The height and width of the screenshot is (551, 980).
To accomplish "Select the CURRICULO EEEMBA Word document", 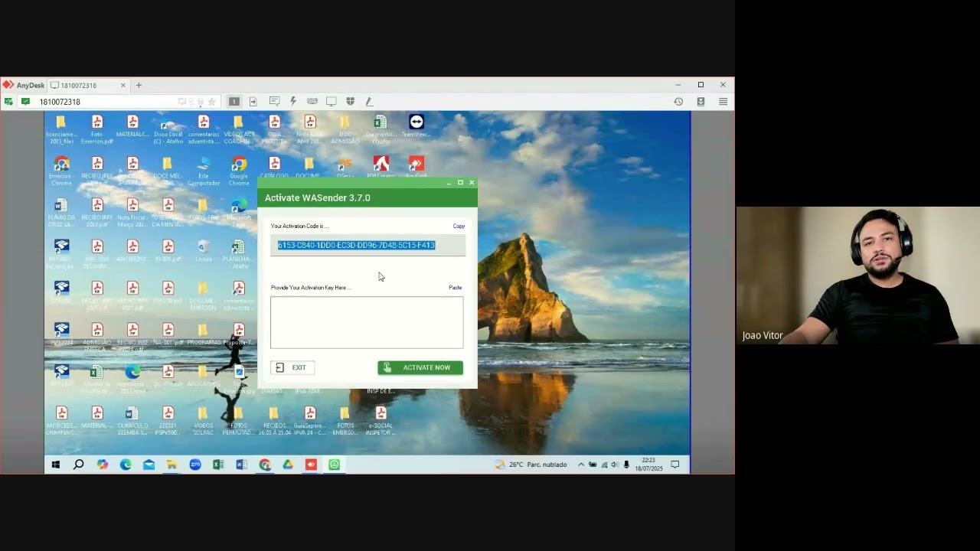I will tap(132, 421).
